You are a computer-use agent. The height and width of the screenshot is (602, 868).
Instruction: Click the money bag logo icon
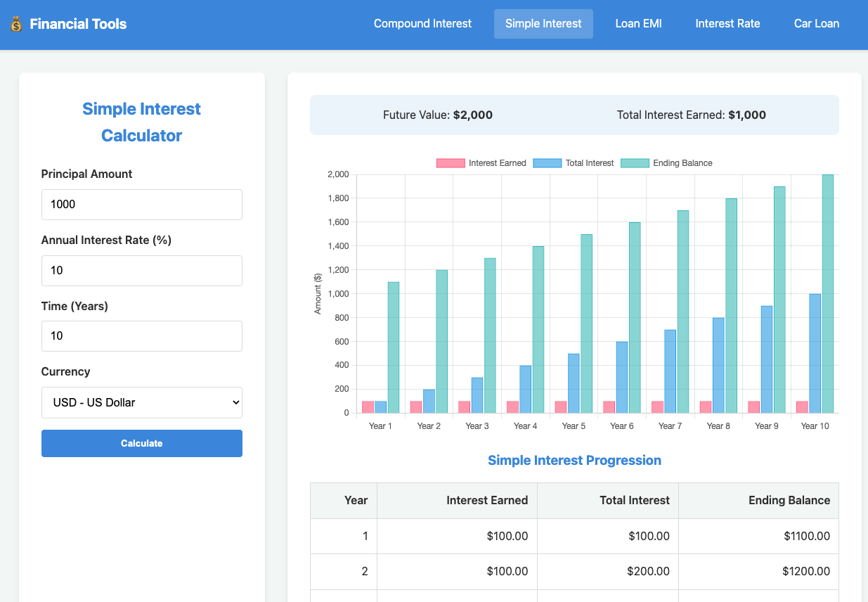click(x=16, y=24)
